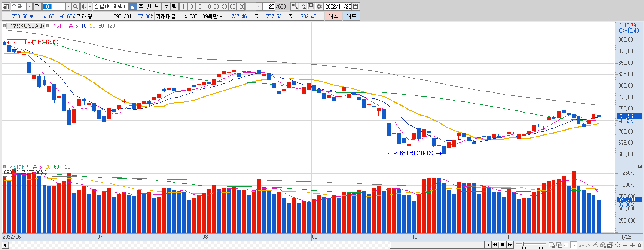Open index search with magnifier icon
The height and width of the screenshot is (250, 644).
76,6
